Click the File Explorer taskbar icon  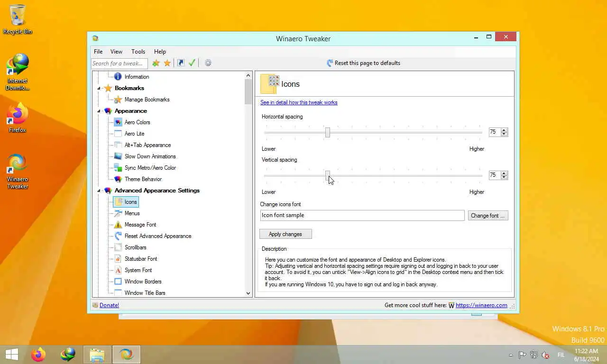(97, 355)
